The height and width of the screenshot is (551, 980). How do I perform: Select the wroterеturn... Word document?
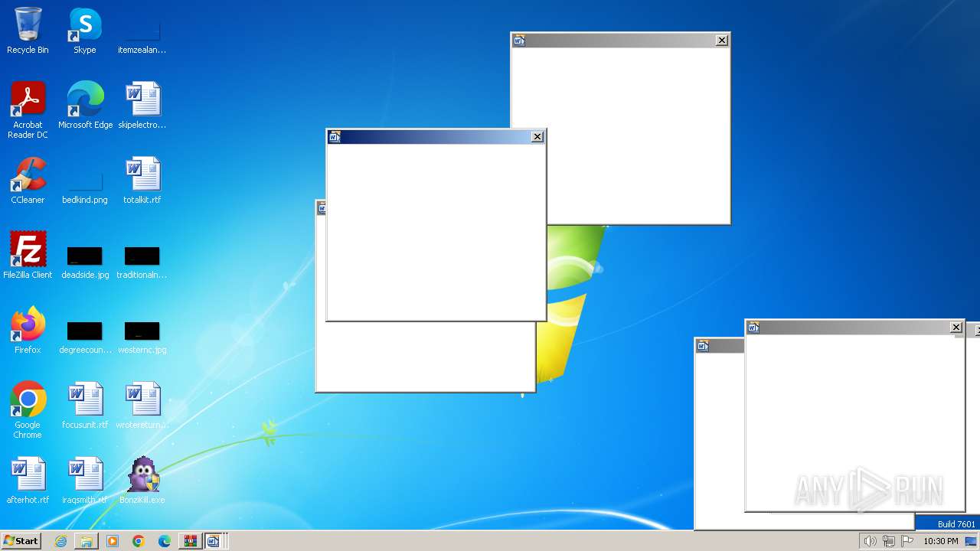(x=142, y=406)
